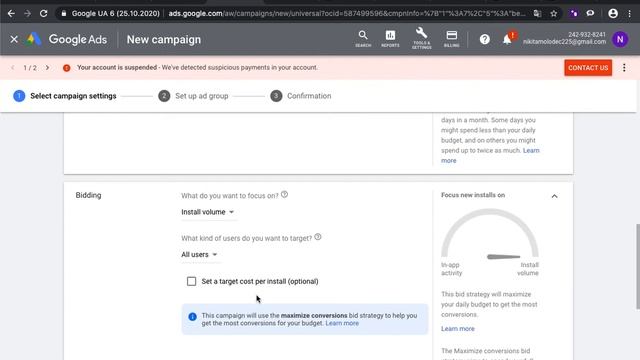Viewport: 640px width, 360px height.
Task: Open the Reports menu
Action: (x=390, y=39)
